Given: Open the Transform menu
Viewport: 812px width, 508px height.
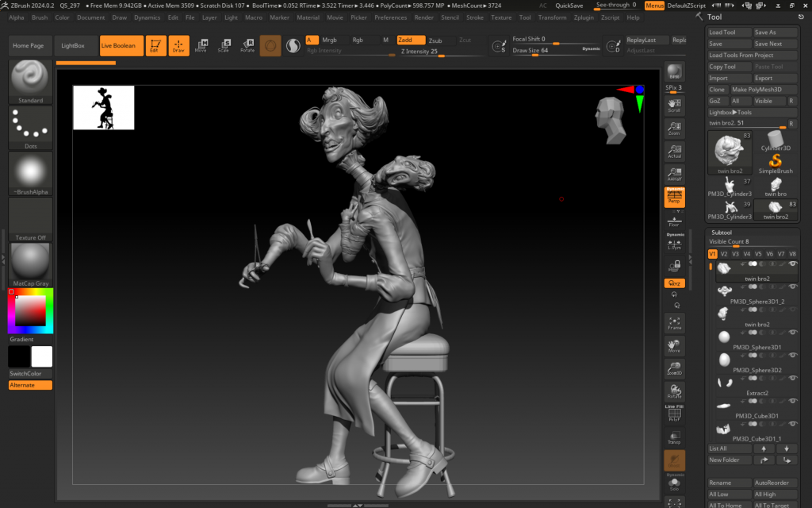Looking at the screenshot, I should point(552,17).
